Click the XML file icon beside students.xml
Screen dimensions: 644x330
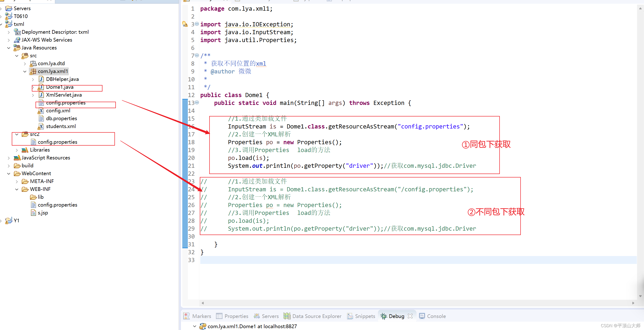tap(41, 126)
